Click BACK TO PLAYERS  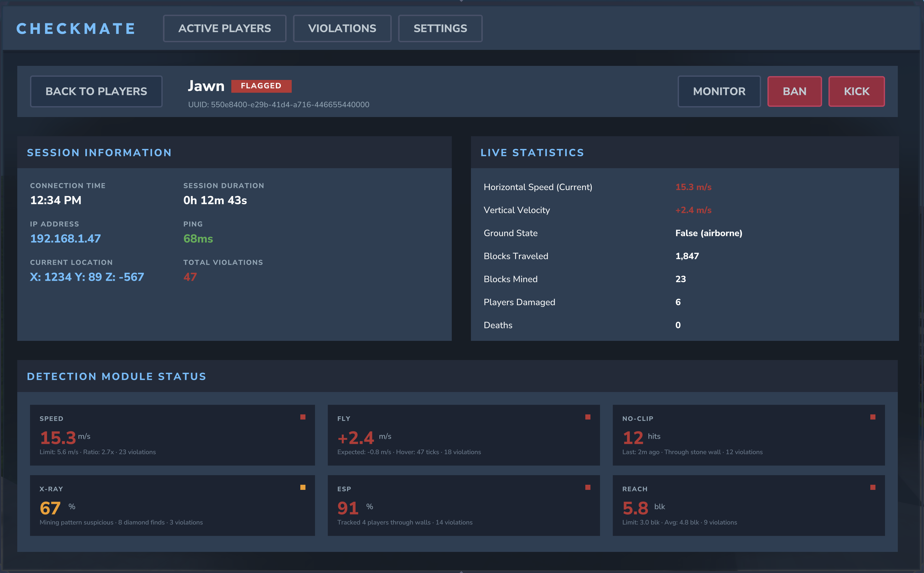96,91
